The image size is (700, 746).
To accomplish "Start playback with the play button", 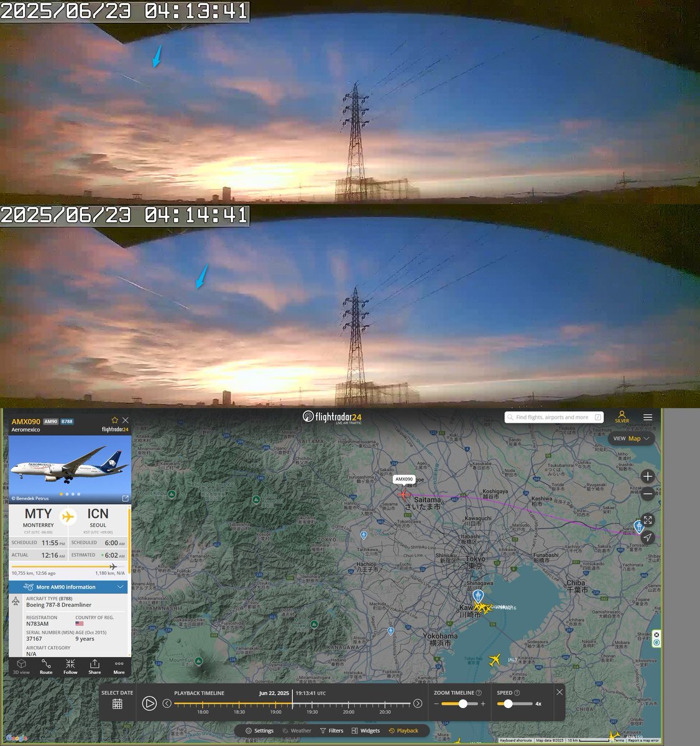I will coord(149,703).
